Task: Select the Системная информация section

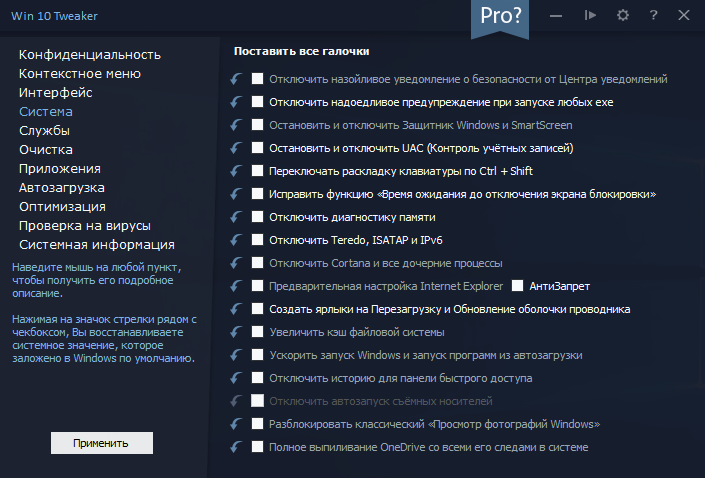Action: coord(97,244)
